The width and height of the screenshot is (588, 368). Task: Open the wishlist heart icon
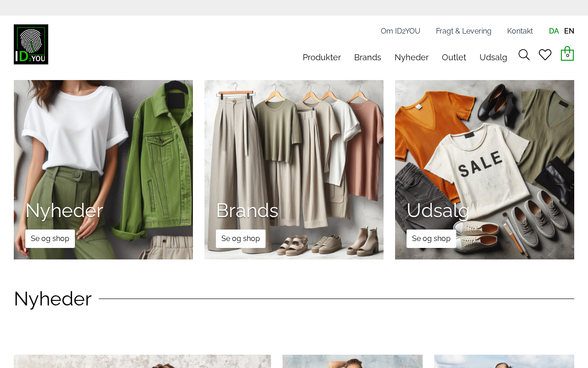coord(545,55)
